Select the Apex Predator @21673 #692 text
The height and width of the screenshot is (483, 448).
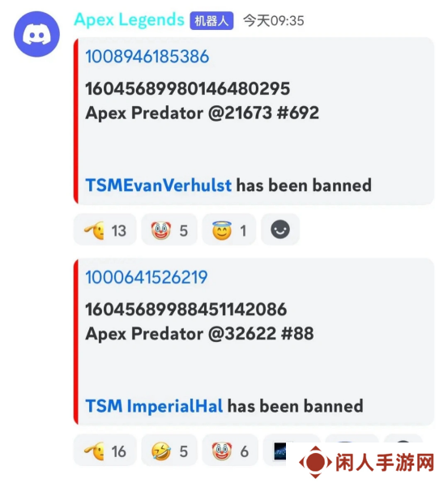click(202, 113)
